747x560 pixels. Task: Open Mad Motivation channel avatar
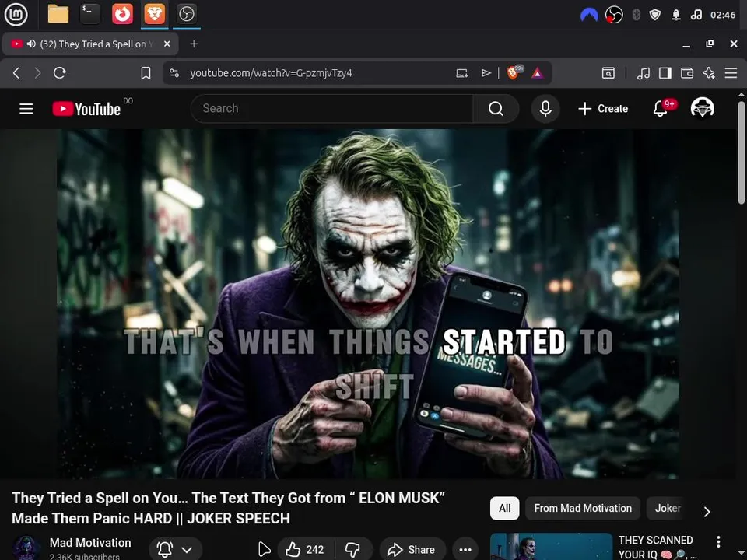click(x=26, y=548)
